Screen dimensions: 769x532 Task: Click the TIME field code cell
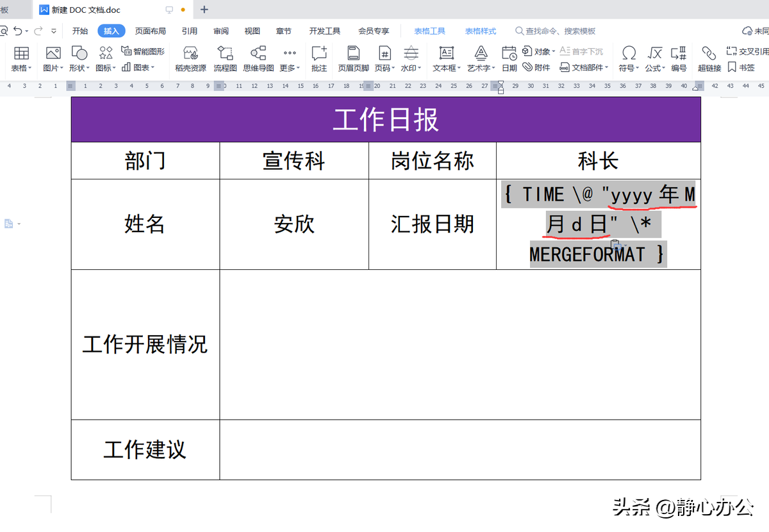click(x=599, y=224)
